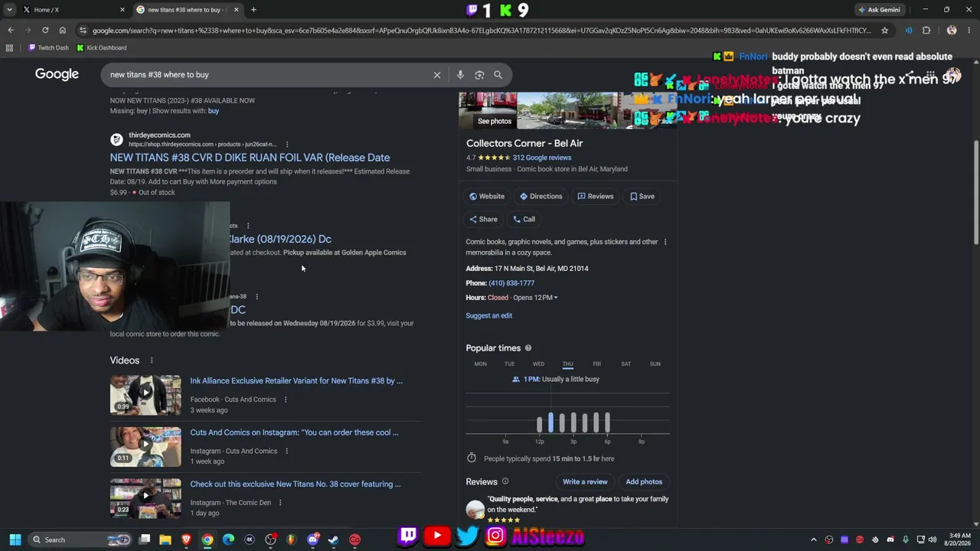Open File Explorer from the taskbar
This screenshot has width=980, height=551.
click(x=165, y=540)
